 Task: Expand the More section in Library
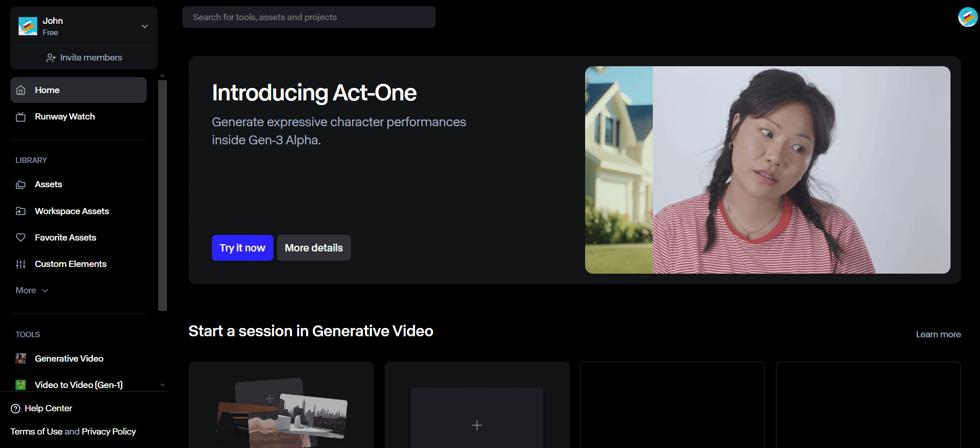[32, 291]
